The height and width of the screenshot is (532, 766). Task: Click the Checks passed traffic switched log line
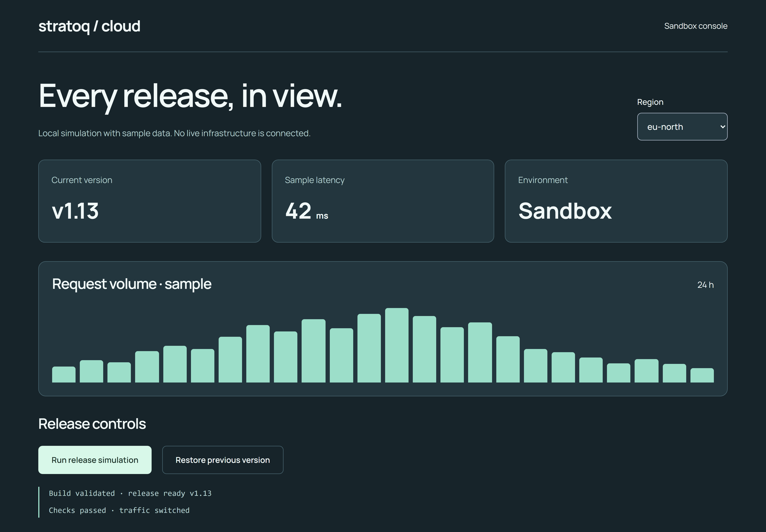coord(119,510)
